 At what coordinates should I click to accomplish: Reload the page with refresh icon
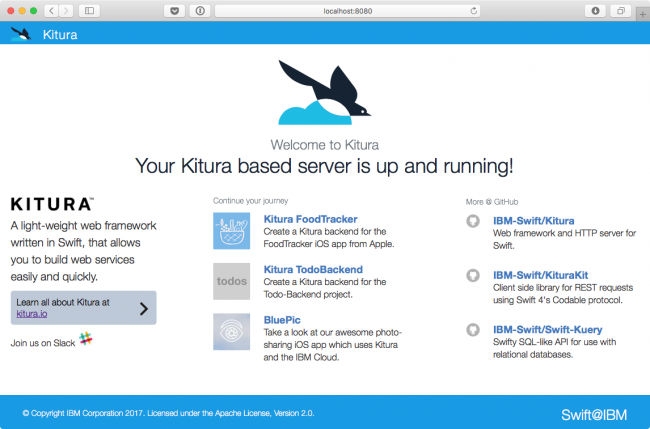coord(473,11)
